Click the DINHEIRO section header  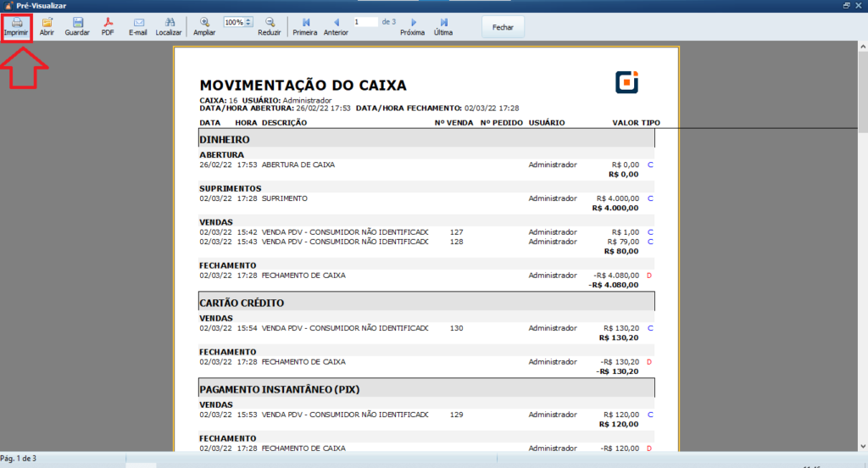point(225,139)
